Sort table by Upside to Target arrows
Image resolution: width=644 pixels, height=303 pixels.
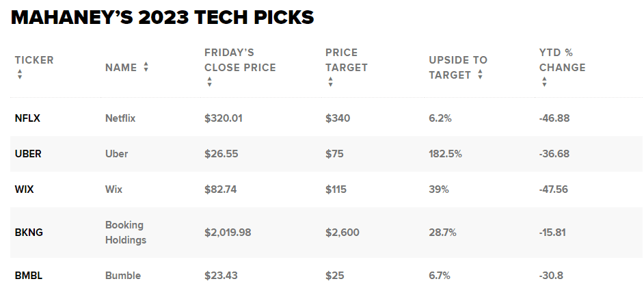[x=480, y=75]
